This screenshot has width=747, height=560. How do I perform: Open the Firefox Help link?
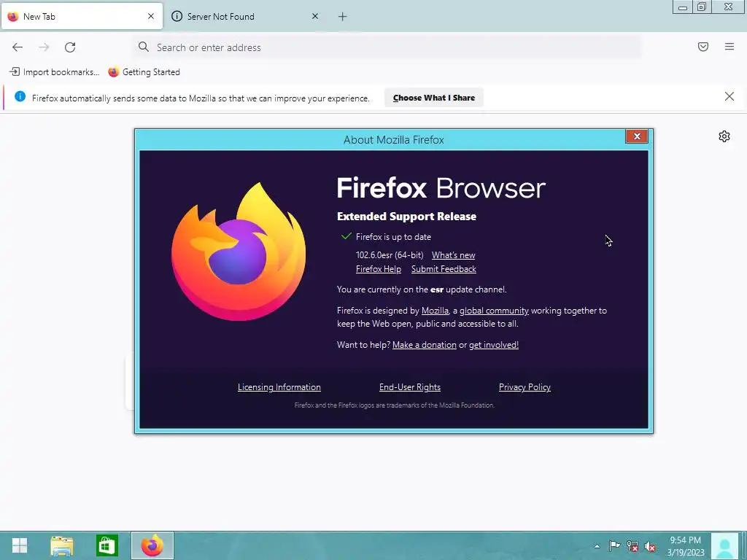[379, 269]
